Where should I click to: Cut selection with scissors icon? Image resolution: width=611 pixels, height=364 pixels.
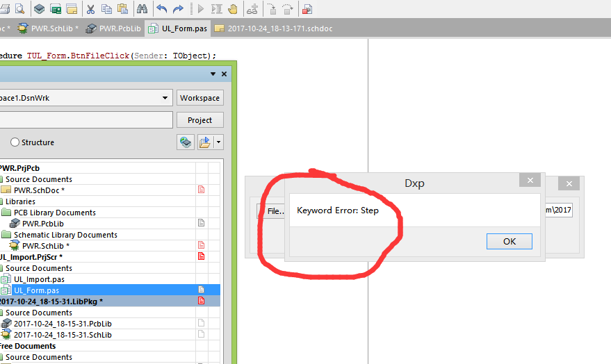click(91, 8)
